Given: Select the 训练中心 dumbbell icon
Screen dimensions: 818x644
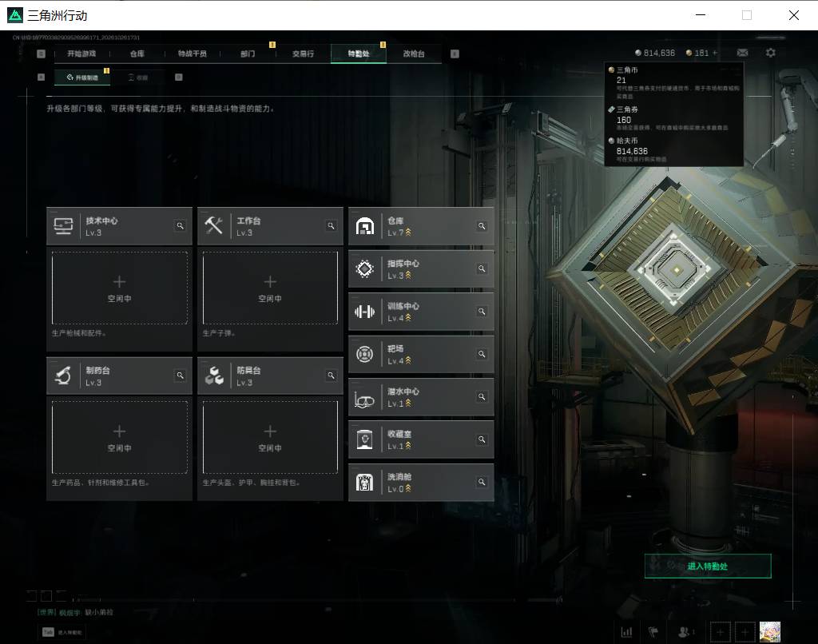Looking at the screenshot, I should coord(364,312).
